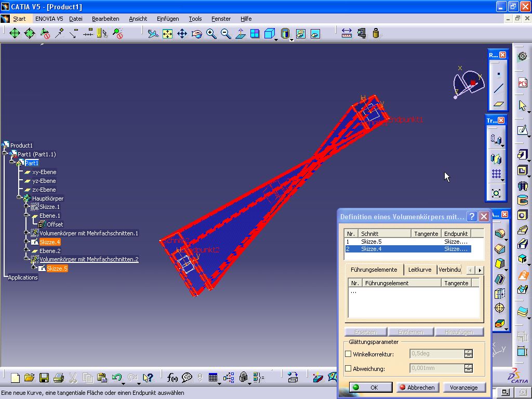Expand the Ebene.2 tree node

[x=26, y=250]
